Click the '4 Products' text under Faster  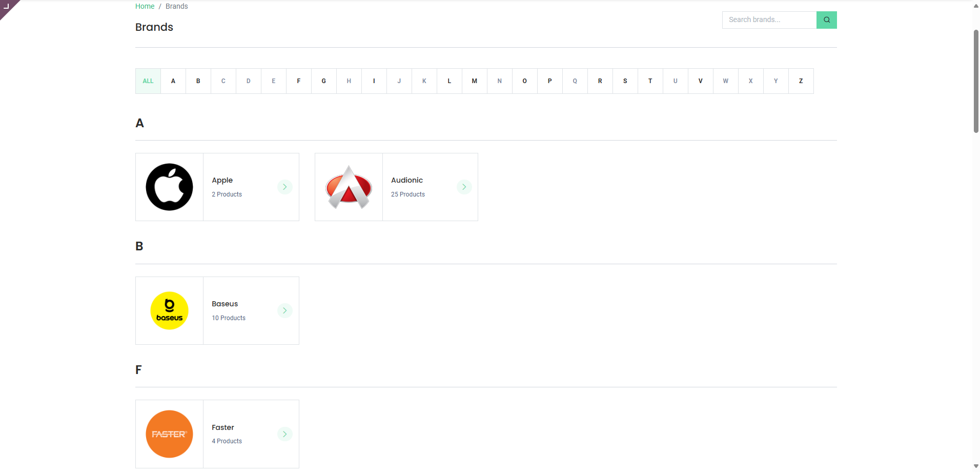click(227, 441)
